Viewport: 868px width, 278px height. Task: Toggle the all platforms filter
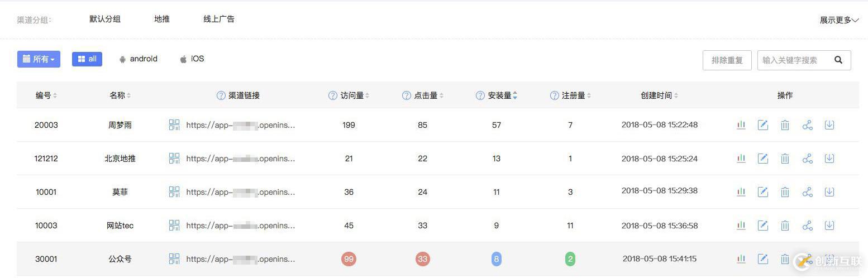87,59
